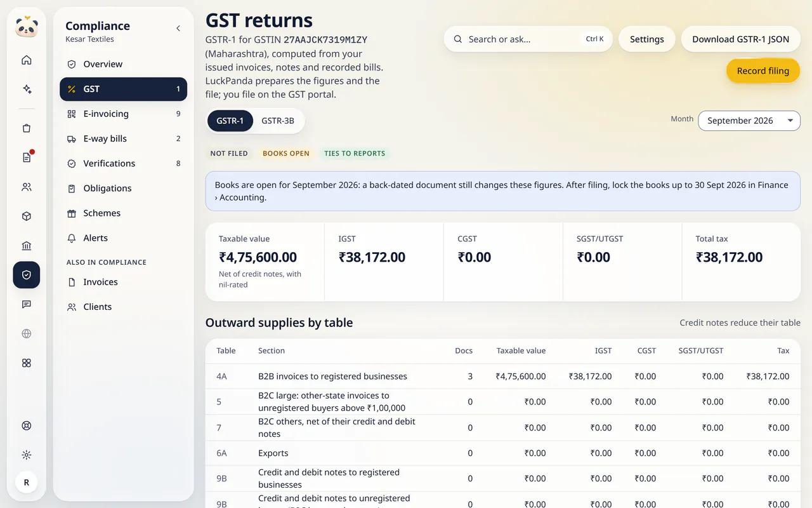Open the bank building icon
Viewport: 812px width, 508px height.
point(27,246)
